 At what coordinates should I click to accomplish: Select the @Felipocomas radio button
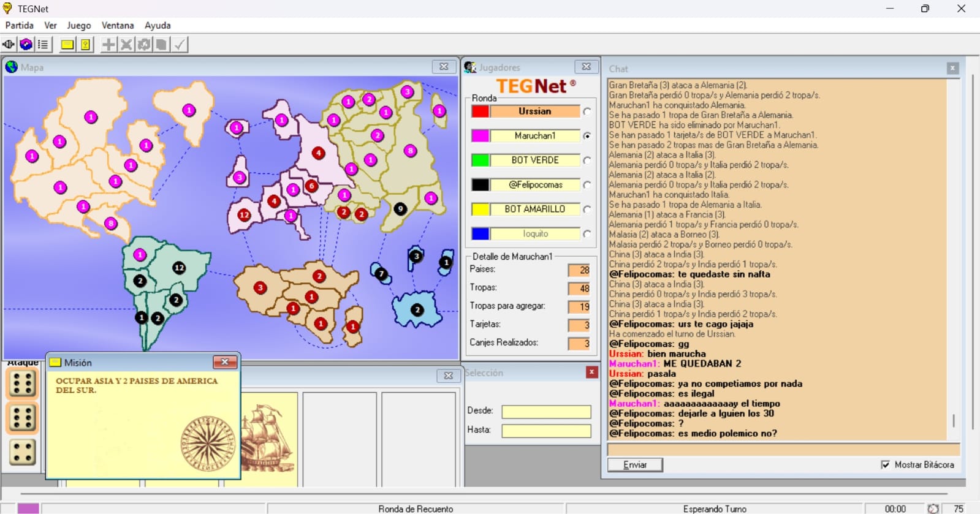coord(587,185)
